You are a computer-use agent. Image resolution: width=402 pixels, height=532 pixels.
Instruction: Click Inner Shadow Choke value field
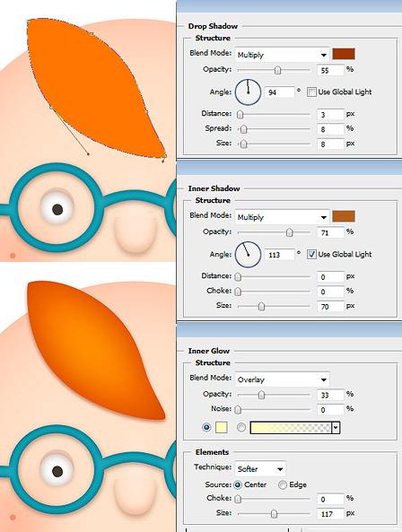[330, 292]
